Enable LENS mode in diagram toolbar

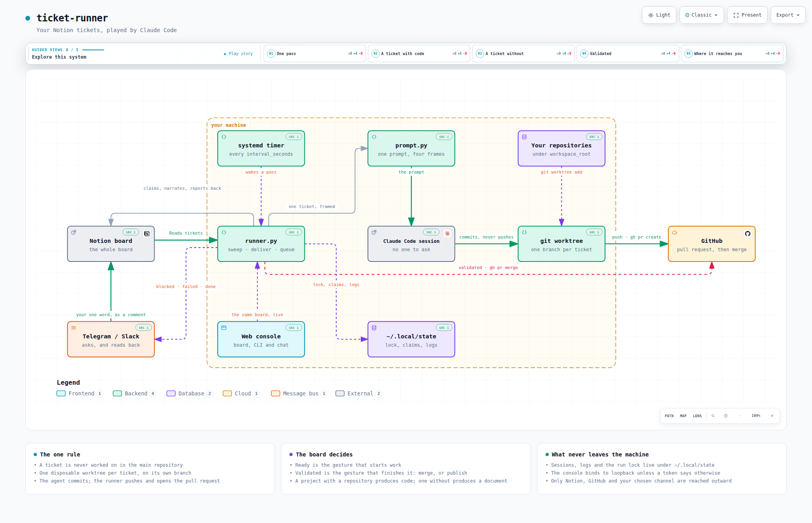[697, 416]
